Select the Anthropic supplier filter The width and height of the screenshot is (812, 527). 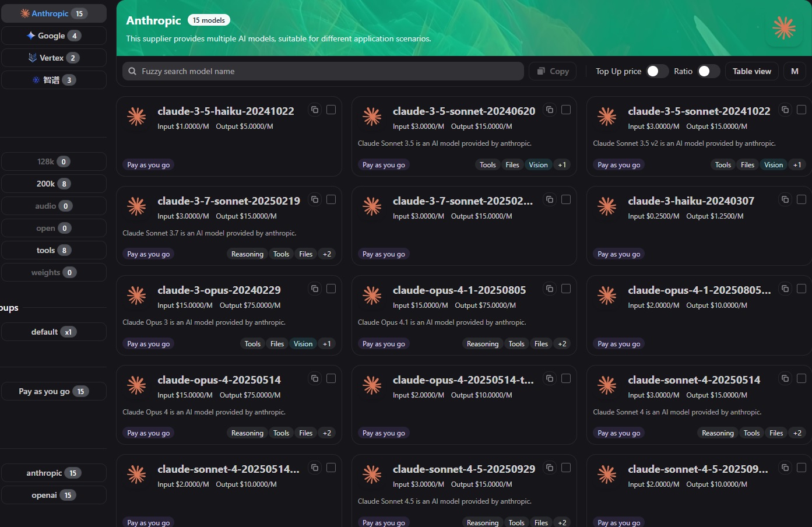pyautogui.click(x=54, y=13)
